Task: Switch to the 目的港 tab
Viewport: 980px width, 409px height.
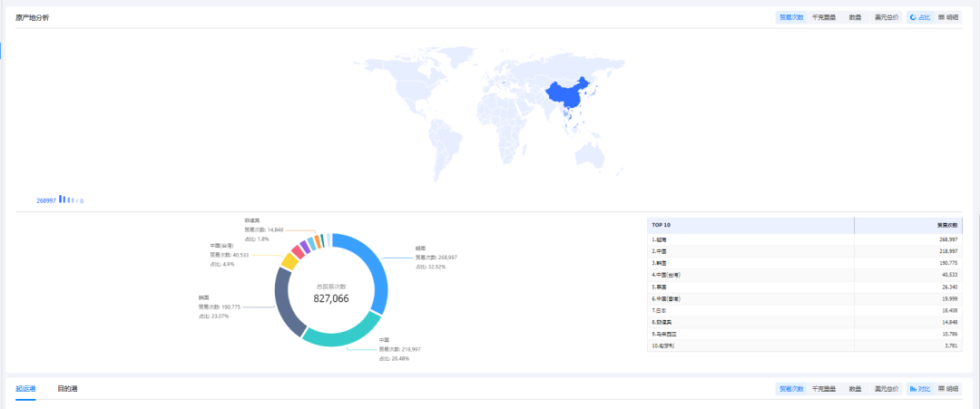Action: click(x=67, y=389)
